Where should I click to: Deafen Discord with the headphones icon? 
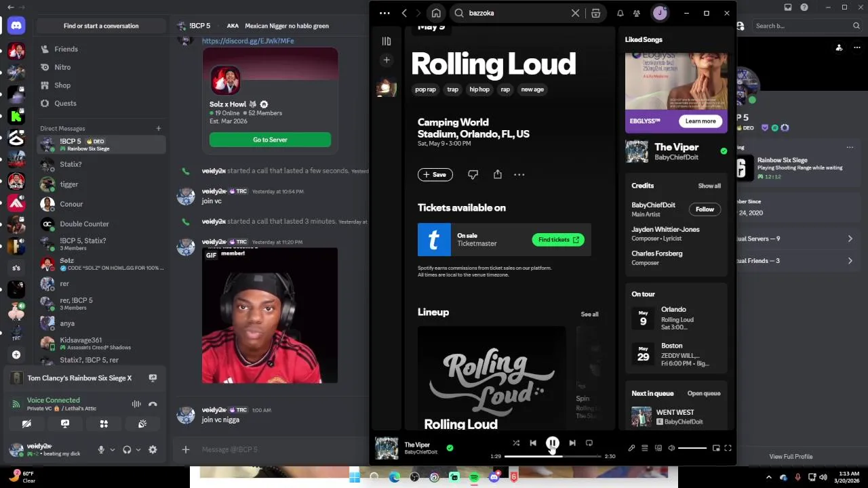[127, 449]
